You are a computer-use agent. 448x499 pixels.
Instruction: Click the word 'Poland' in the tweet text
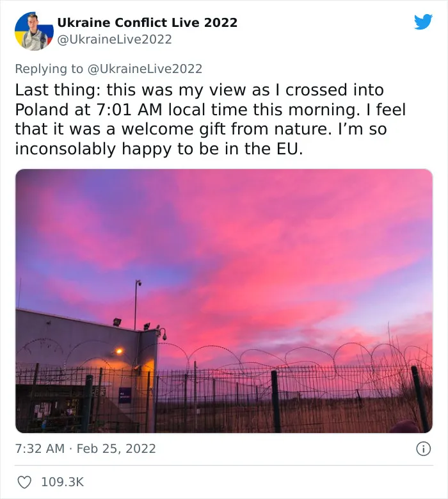pyautogui.click(x=42, y=110)
